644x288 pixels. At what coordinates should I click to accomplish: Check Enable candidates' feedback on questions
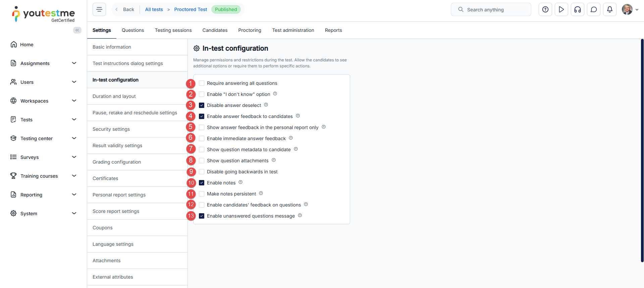pos(202,205)
